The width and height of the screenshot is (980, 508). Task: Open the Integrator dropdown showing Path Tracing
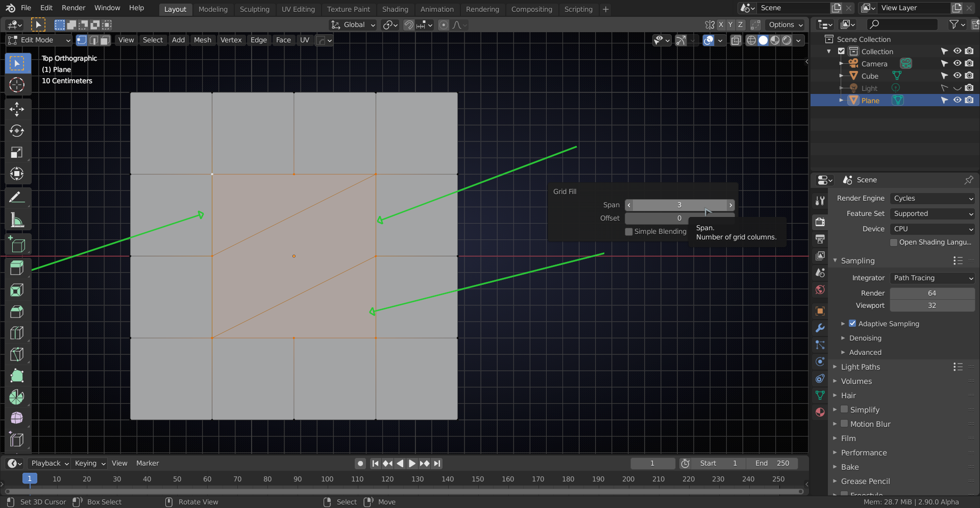click(932, 278)
